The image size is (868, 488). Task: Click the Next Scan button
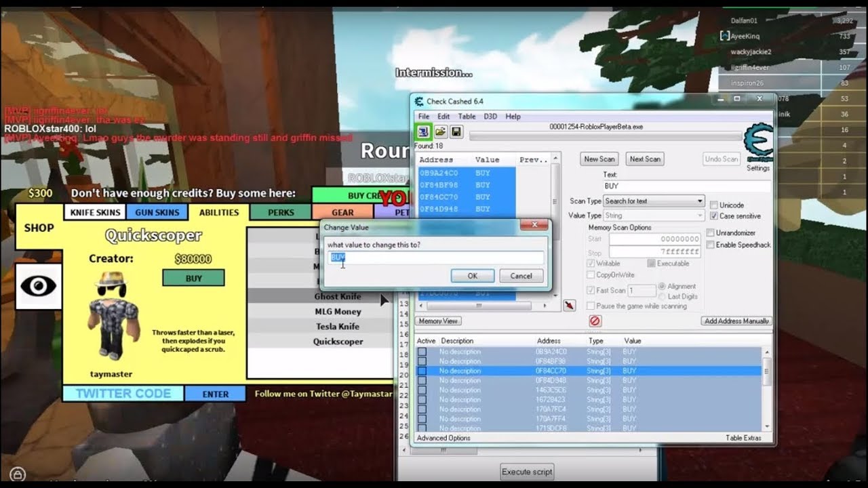(x=645, y=159)
